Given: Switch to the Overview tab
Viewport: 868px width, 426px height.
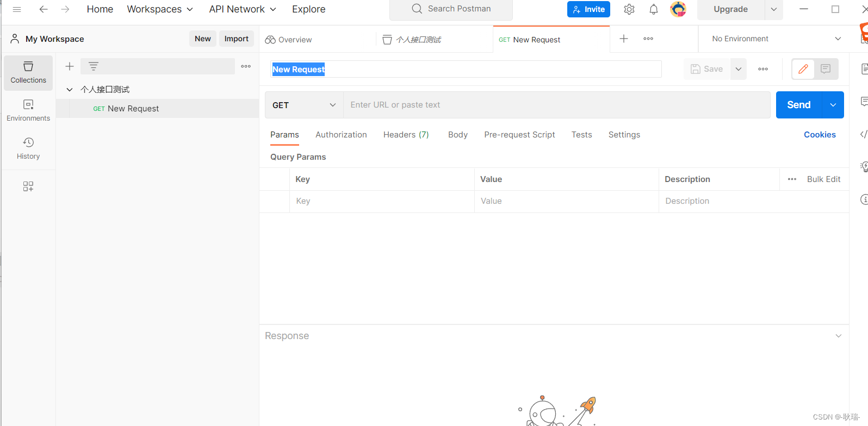Looking at the screenshot, I should coord(288,40).
